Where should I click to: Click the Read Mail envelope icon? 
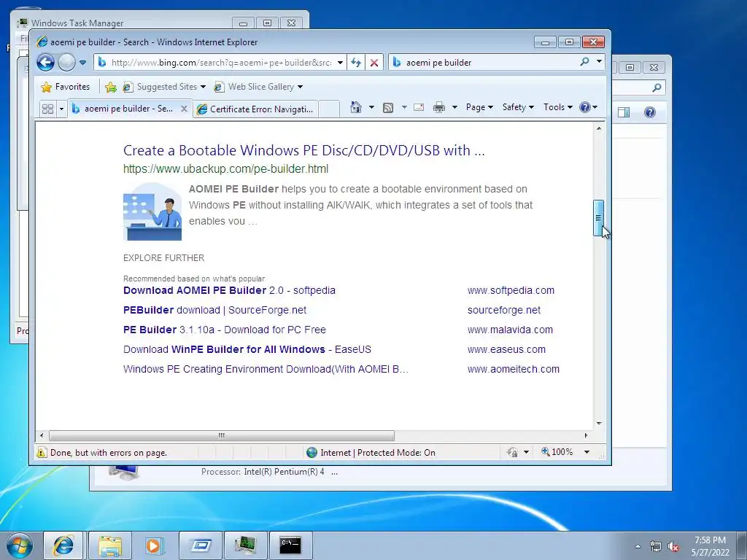pyautogui.click(x=419, y=107)
